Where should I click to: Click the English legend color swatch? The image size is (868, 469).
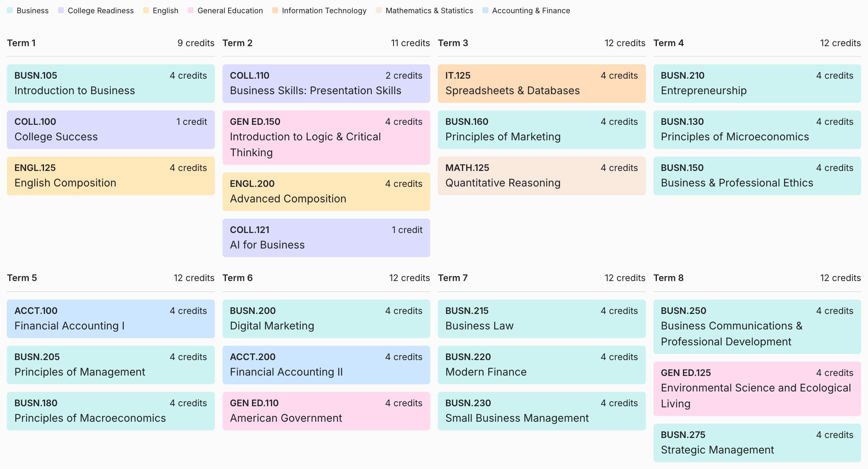click(x=146, y=11)
